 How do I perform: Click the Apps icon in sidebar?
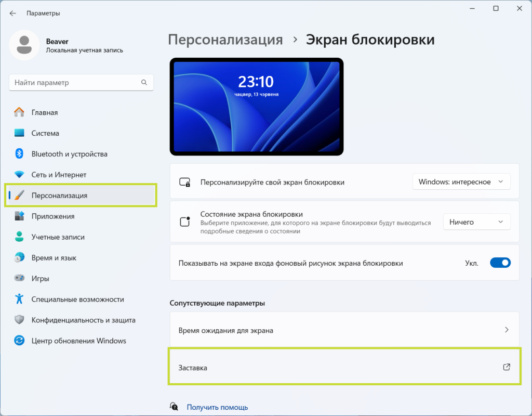coord(19,216)
